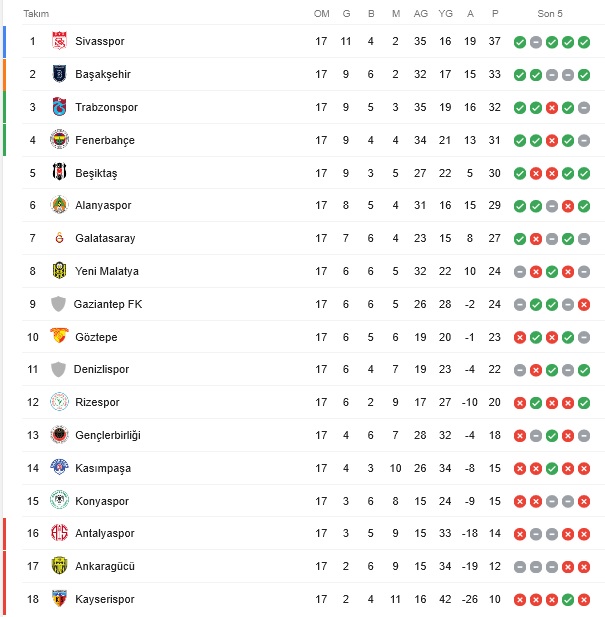Click the Antalyaspor crest icon
This screenshot has height=617, width=605.
[x=59, y=533]
